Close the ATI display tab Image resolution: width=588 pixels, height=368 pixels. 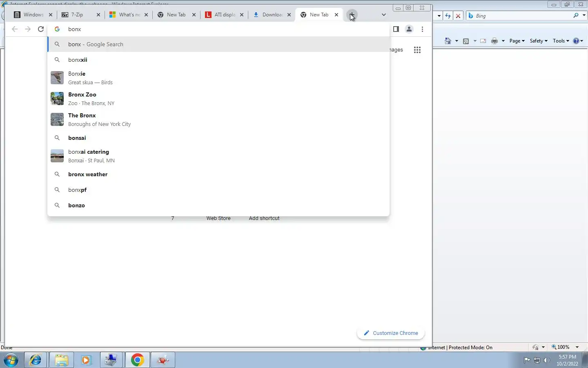click(242, 15)
